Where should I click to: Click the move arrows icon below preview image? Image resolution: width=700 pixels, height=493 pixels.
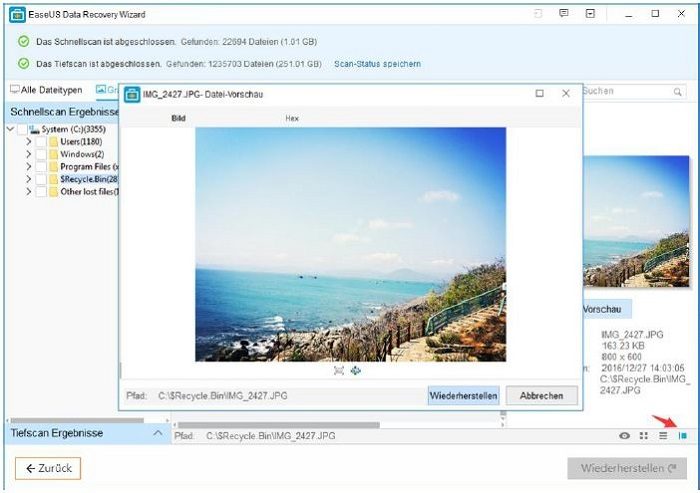[x=356, y=370]
